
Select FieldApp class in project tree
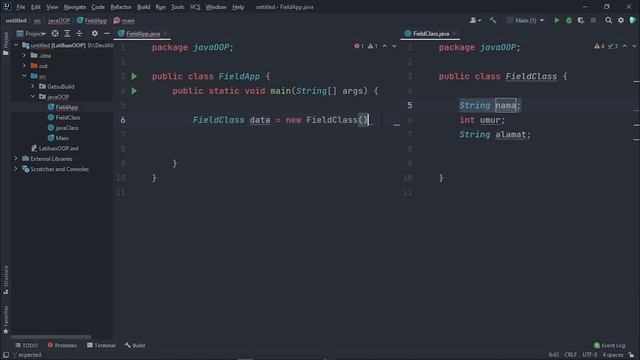67,107
